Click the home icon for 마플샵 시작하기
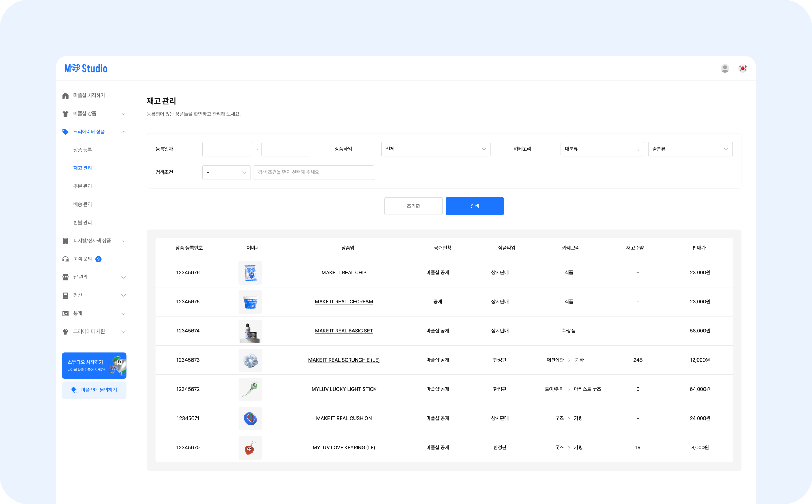This screenshot has height=504, width=812. 65,96
